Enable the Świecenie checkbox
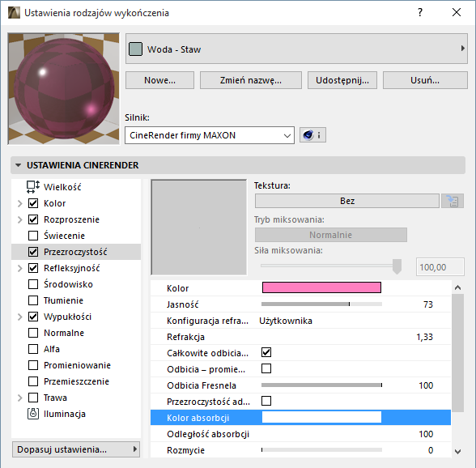Viewport: 476px width, 468px height. (x=33, y=236)
